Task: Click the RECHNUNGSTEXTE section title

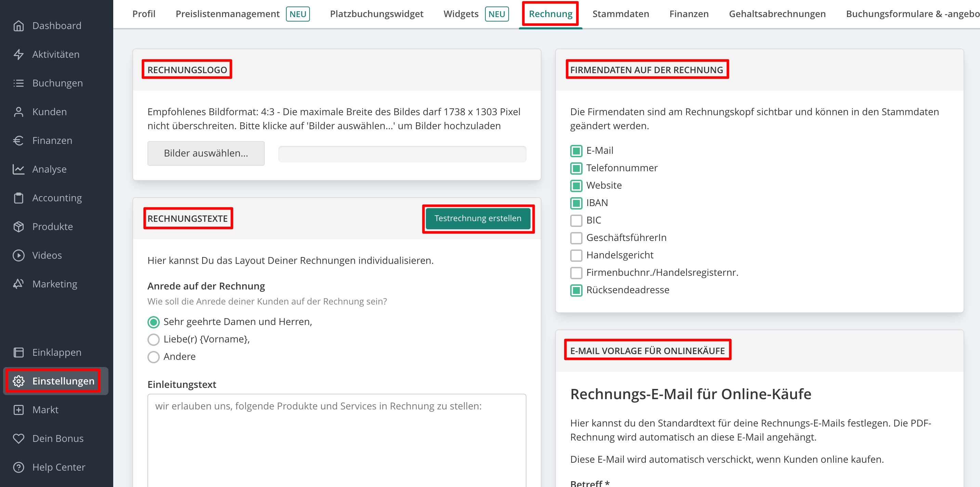Action: coord(187,219)
